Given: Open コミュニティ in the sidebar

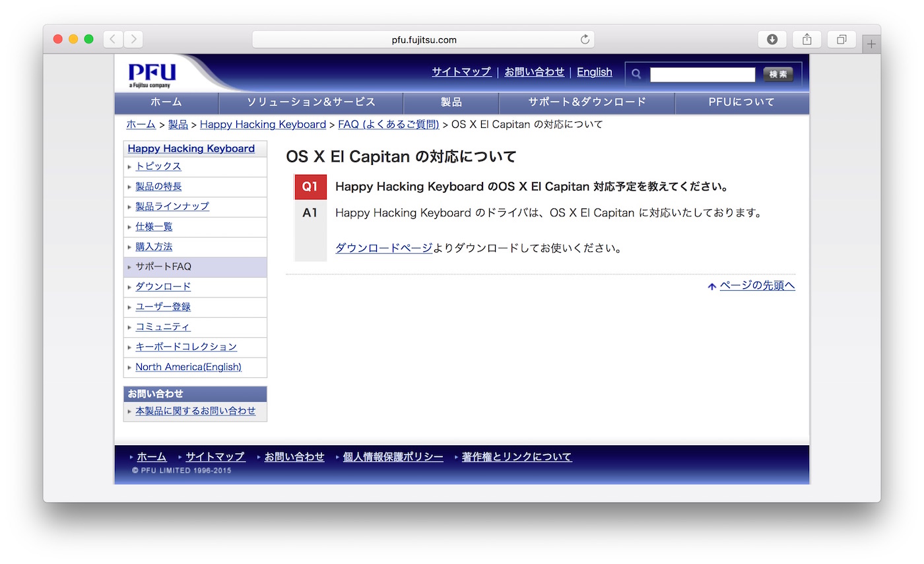Looking at the screenshot, I should pyautogui.click(x=163, y=327).
